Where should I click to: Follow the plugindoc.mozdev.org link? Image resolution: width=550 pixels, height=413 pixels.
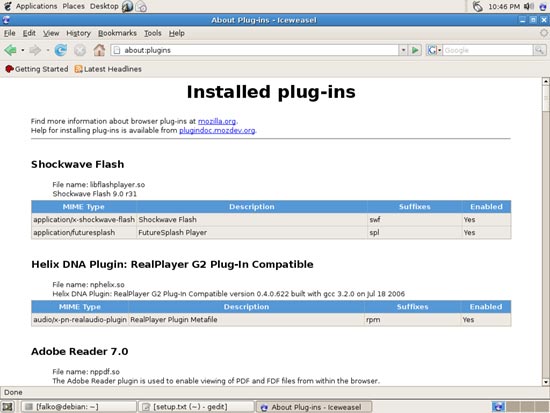(x=217, y=131)
